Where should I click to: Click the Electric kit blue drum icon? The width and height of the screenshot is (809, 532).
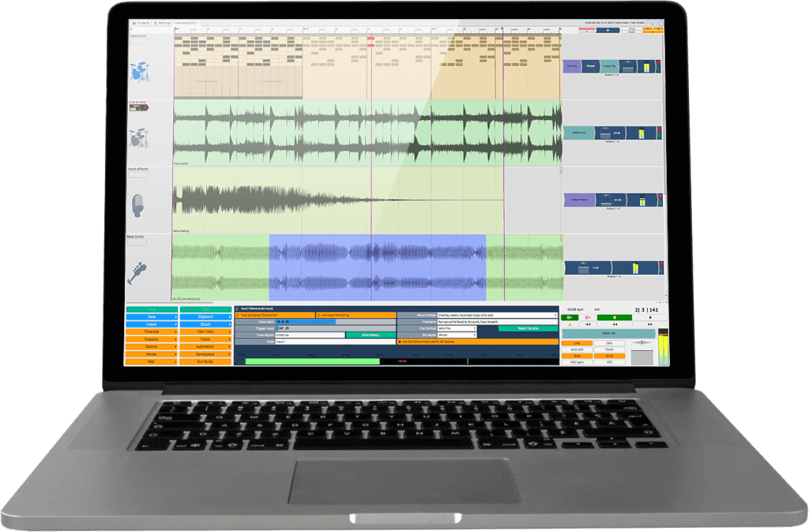140,73
